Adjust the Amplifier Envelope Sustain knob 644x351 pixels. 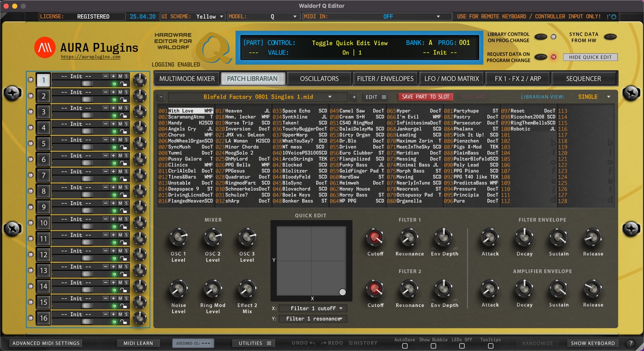point(558,289)
